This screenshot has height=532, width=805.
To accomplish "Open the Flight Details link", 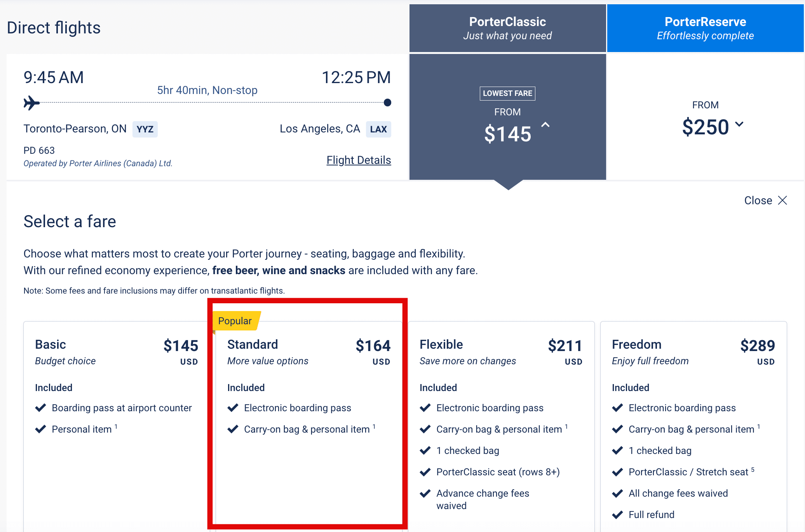I will [358, 160].
